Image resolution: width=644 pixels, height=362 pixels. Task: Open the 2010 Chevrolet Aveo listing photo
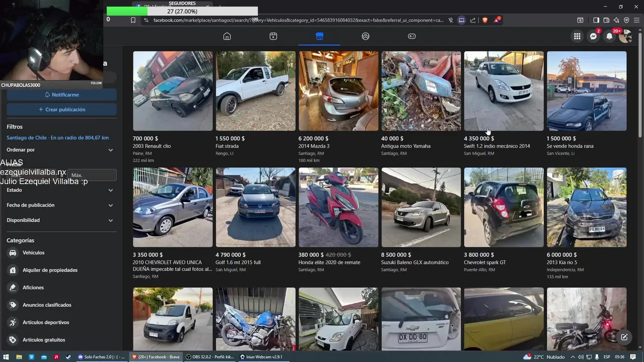pos(173,207)
